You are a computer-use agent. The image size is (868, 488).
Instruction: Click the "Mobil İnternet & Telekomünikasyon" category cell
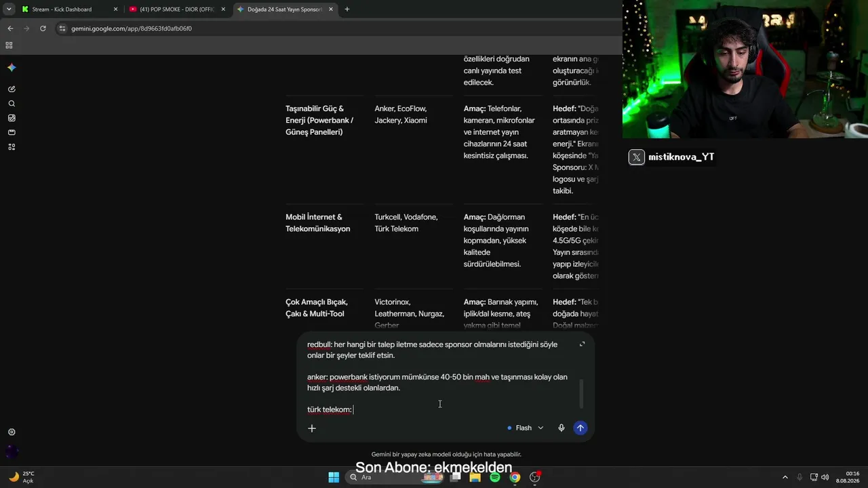pyautogui.click(x=318, y=223)
